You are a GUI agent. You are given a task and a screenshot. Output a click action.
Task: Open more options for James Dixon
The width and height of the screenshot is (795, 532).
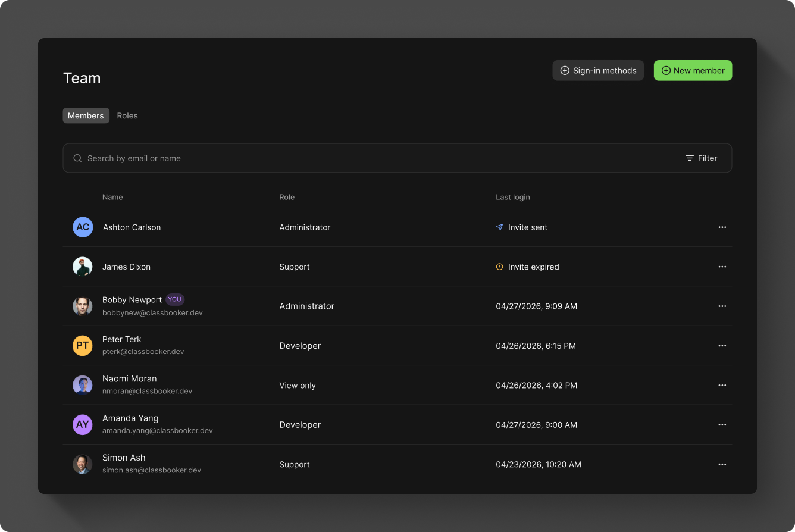click(722, 267)
